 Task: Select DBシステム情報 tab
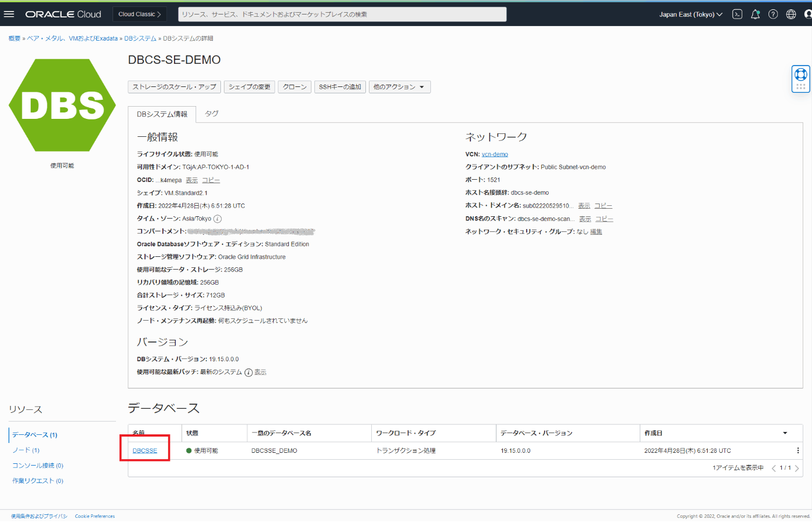point(162,114)
